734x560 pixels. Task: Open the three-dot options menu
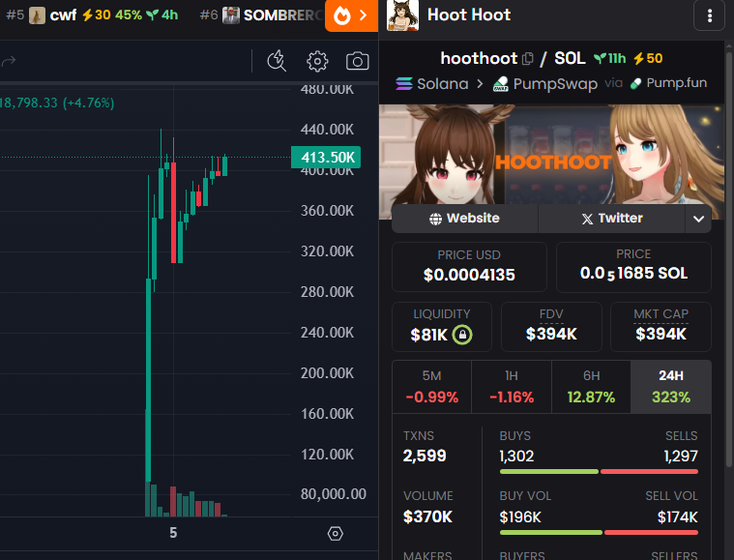point(711,15)
